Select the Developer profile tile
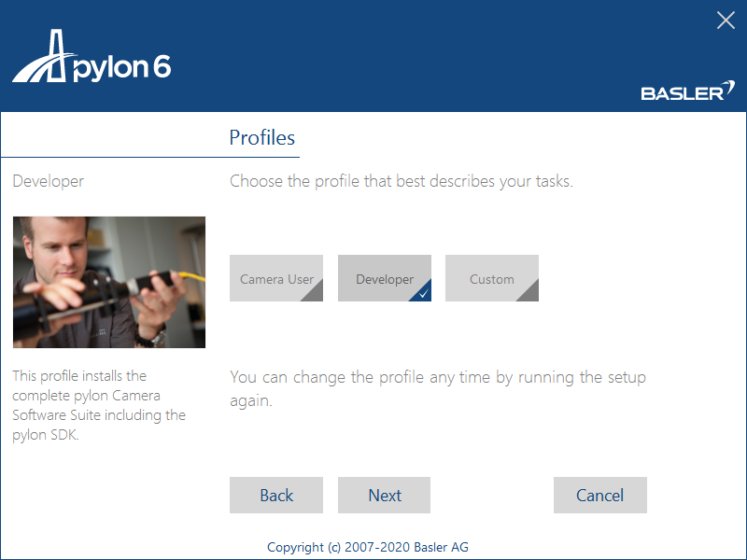The height and width of the screenshot is (560, 747). 384,278
